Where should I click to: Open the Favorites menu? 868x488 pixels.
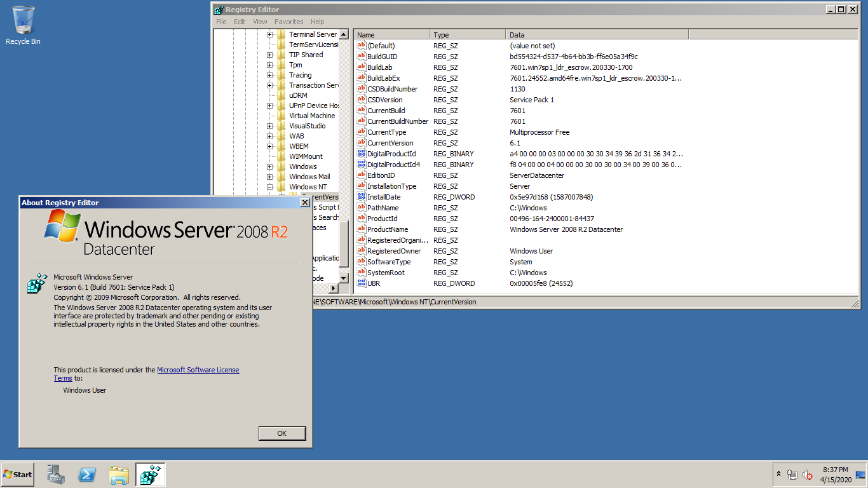click(x=289, y=22)
